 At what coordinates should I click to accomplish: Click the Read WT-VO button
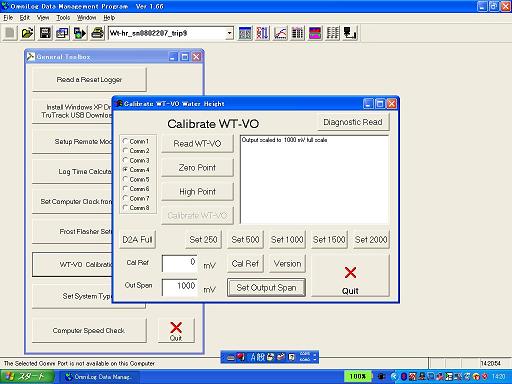[197, 144]
